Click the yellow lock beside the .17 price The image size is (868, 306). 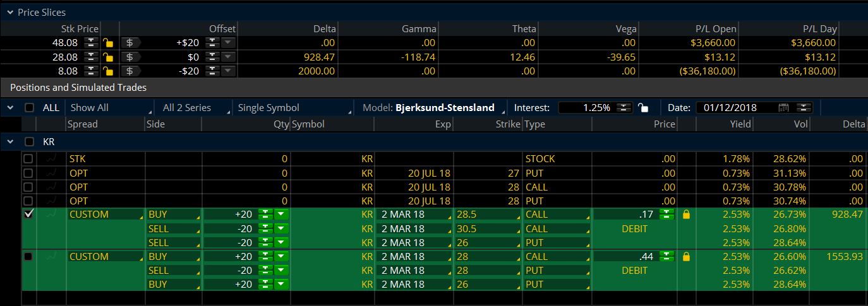tap(687, 215)
